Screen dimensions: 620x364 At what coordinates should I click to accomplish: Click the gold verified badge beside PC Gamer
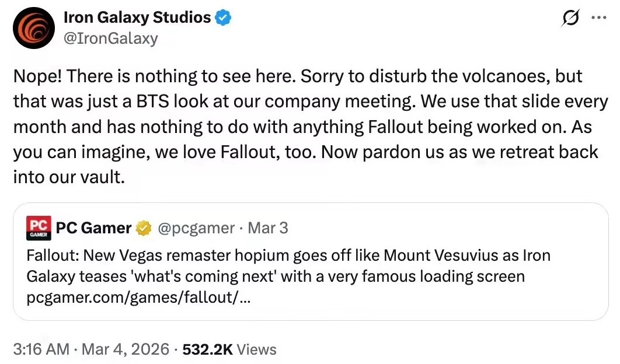[x=143, y=228]
